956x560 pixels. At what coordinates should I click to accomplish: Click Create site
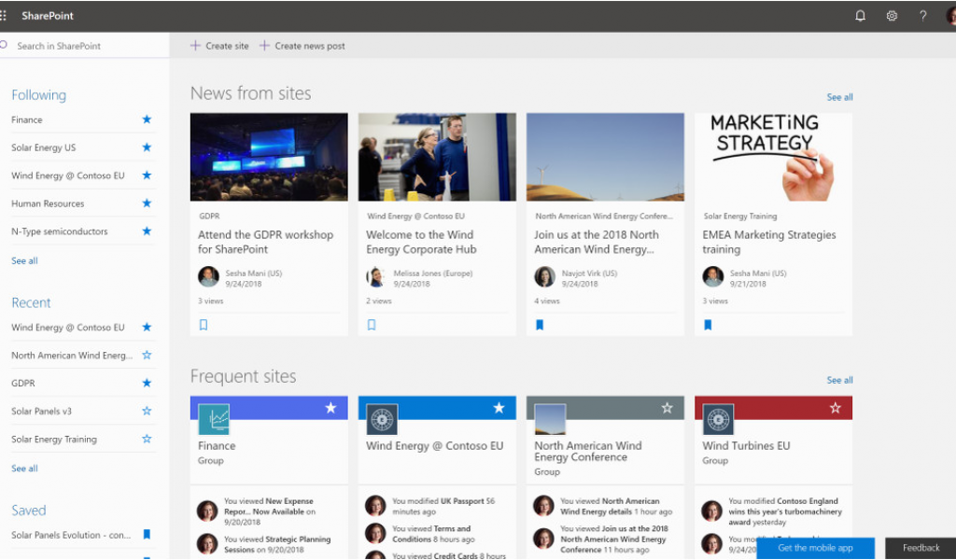point(219,46)
